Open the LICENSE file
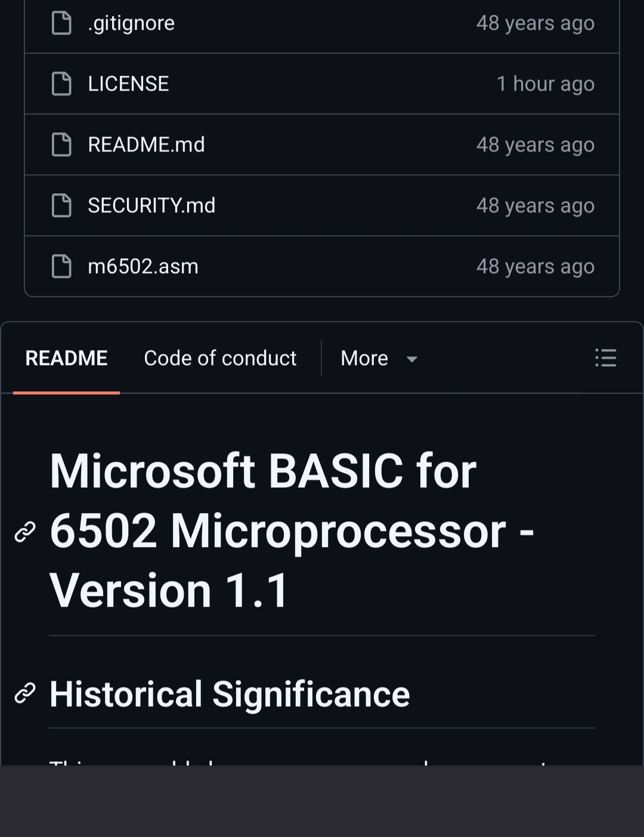The width and height of the screenshot is (644, 837). click(x=128, y=84)
